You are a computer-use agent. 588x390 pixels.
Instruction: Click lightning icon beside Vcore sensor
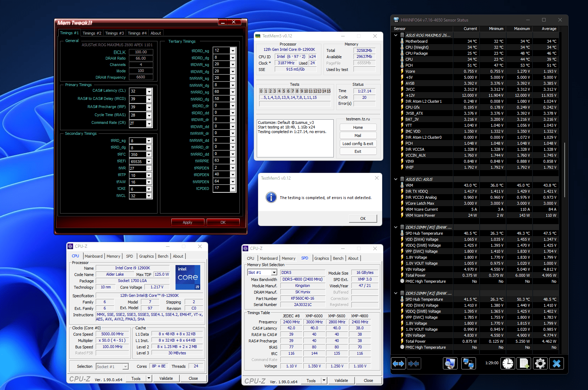point(402,71)
